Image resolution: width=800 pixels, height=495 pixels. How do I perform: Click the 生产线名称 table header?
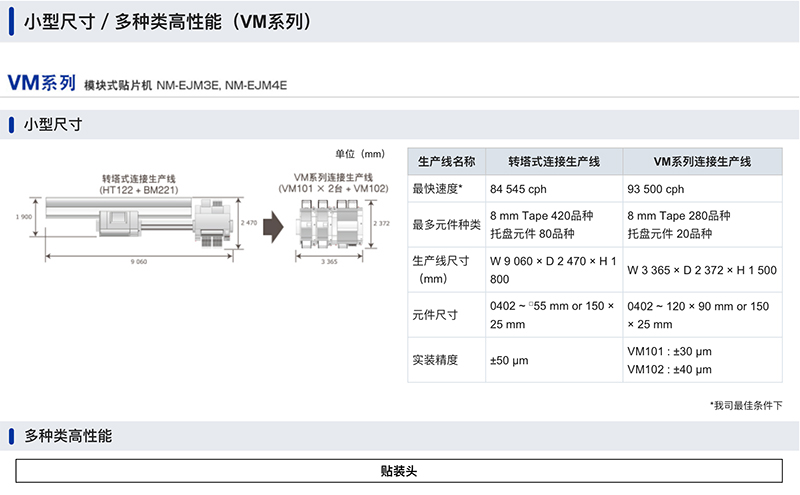(x=446, y=162)
